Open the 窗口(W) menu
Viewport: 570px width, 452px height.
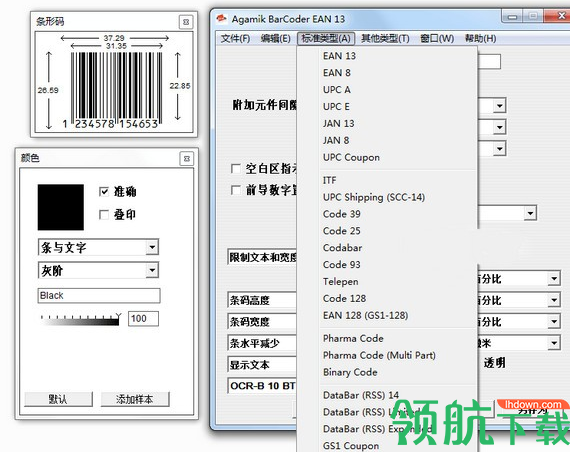click(437, 38)
